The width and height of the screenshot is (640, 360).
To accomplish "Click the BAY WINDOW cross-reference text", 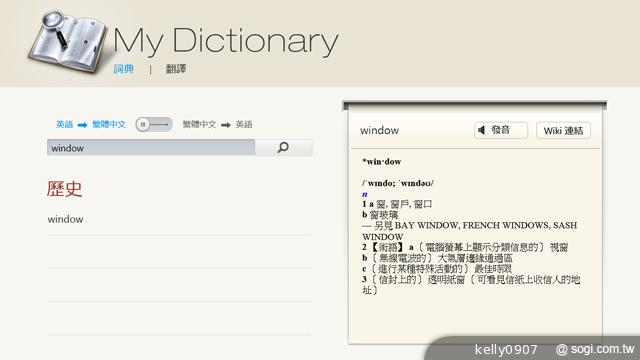I will click(x=427, y=225).
